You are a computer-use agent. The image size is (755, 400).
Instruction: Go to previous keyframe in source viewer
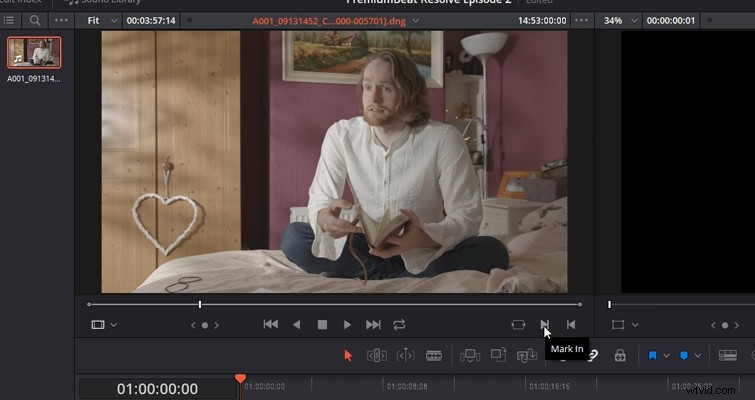(194, 325)
